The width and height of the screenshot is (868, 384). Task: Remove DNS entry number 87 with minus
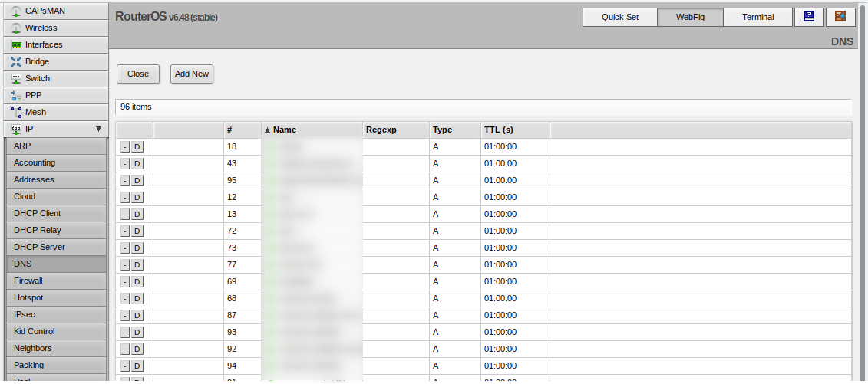point(125,316)
